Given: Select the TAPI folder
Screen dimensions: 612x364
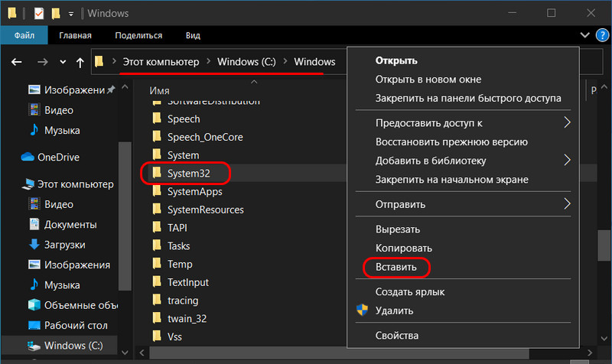Looking at the screenshot, I should click(170, 227).
